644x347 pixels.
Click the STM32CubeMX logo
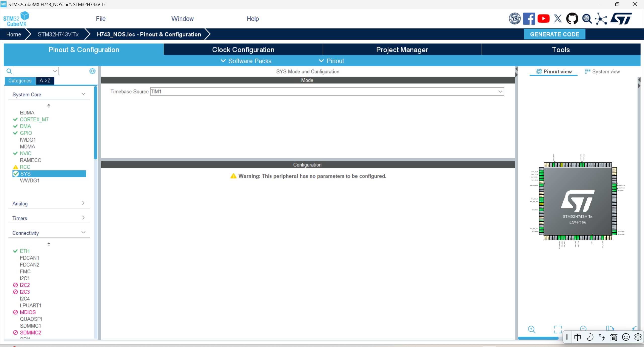point(16,19)
